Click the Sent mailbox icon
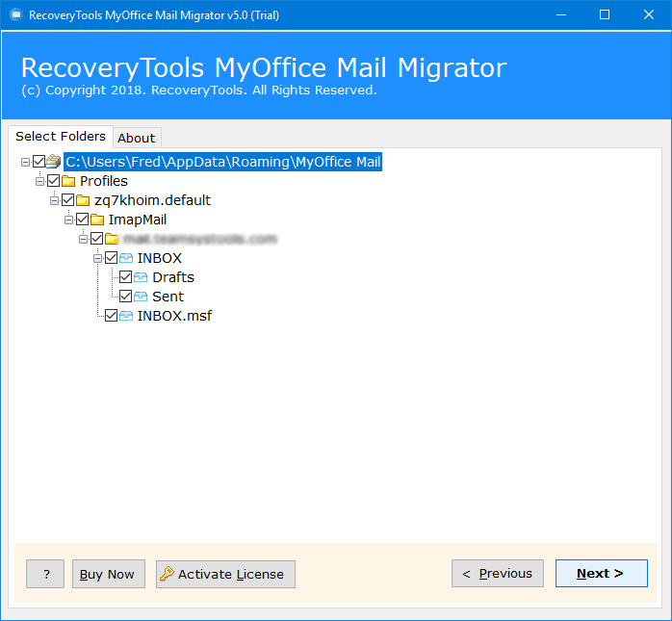 tap(141, 297)
